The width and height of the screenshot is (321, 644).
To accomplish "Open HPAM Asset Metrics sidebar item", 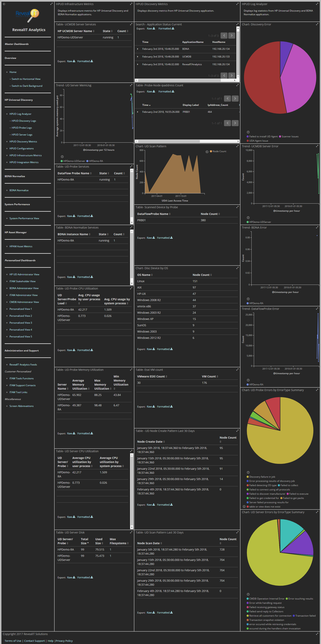I will [x=21, y=246].
